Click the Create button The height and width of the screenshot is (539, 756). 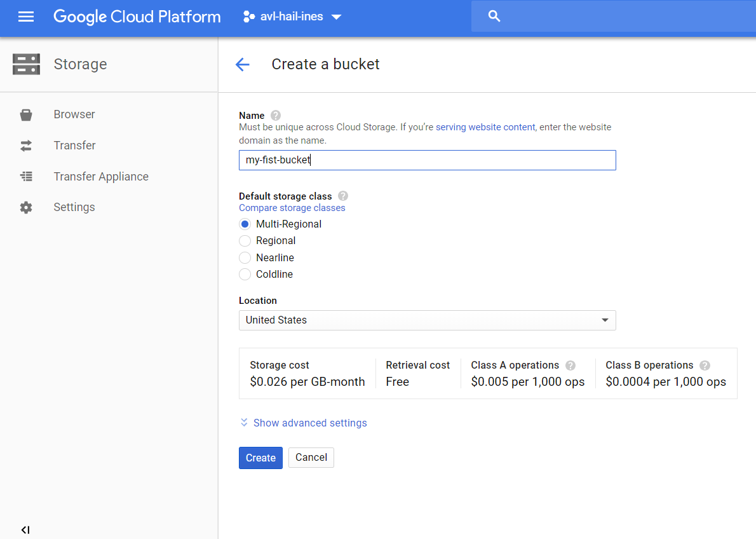[260, 458]
